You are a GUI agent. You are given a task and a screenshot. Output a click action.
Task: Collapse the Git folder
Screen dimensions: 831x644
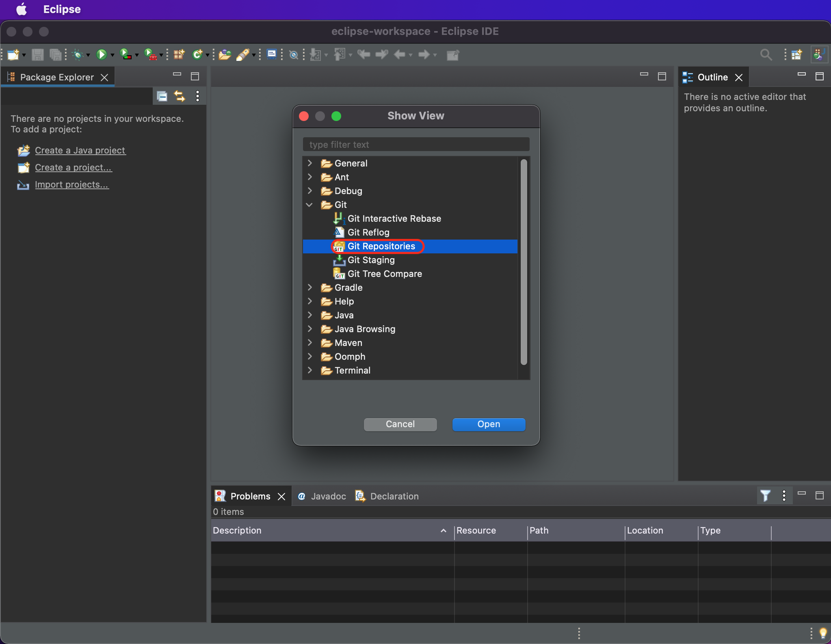pyautogui.click(x=309, y=205)
